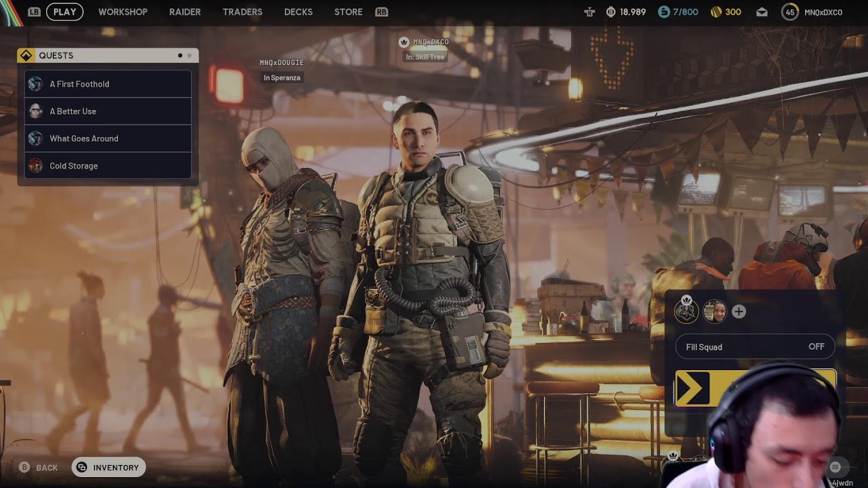Select the second quest page dot
Image resolution: width=868 pixels, height=488 pixels.
tap(189, 56)
